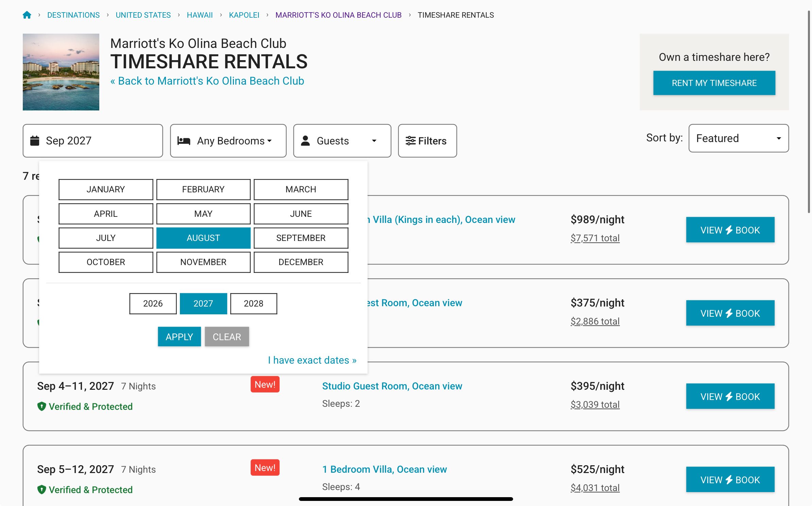Image resolution: width=812 pixels, height=506 pixels.
Task: Expand the Guests dropdown
Action: pyautogui.click(x=342, y=141)
